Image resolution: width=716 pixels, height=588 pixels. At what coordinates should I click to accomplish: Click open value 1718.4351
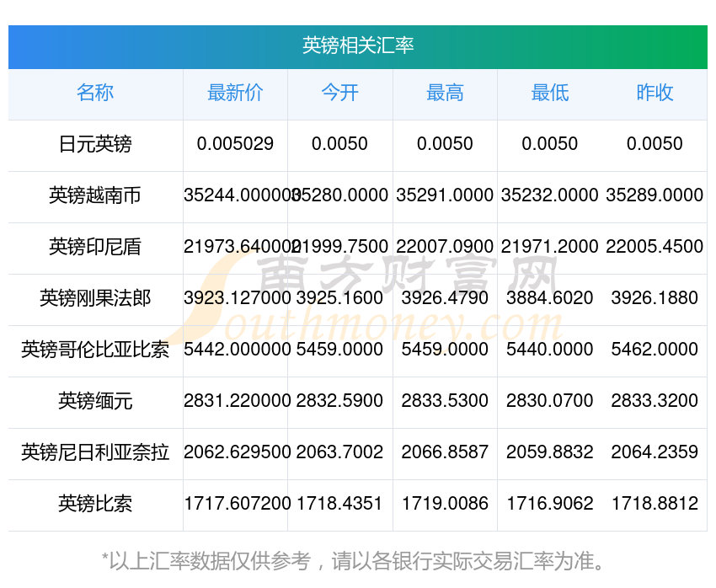(x=339, y=503)
